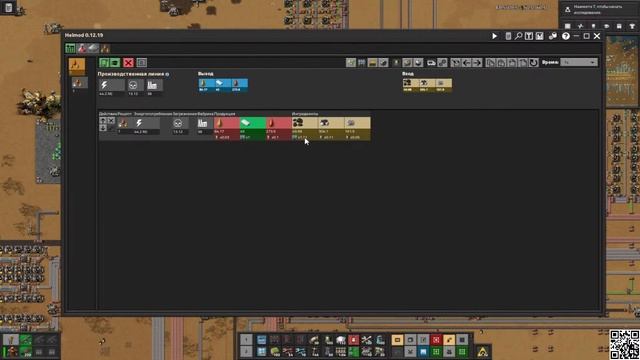Click the left arrow toolbar icon
Viewport: 640px width, 360px height.
[466, 62]
